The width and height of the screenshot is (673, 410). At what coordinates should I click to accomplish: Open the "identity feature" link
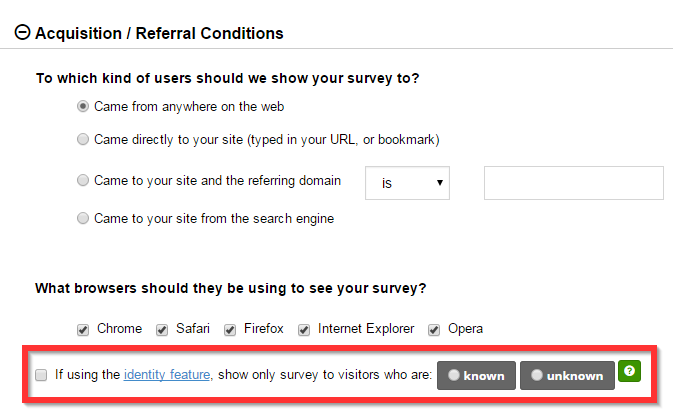tap(166, 375)
